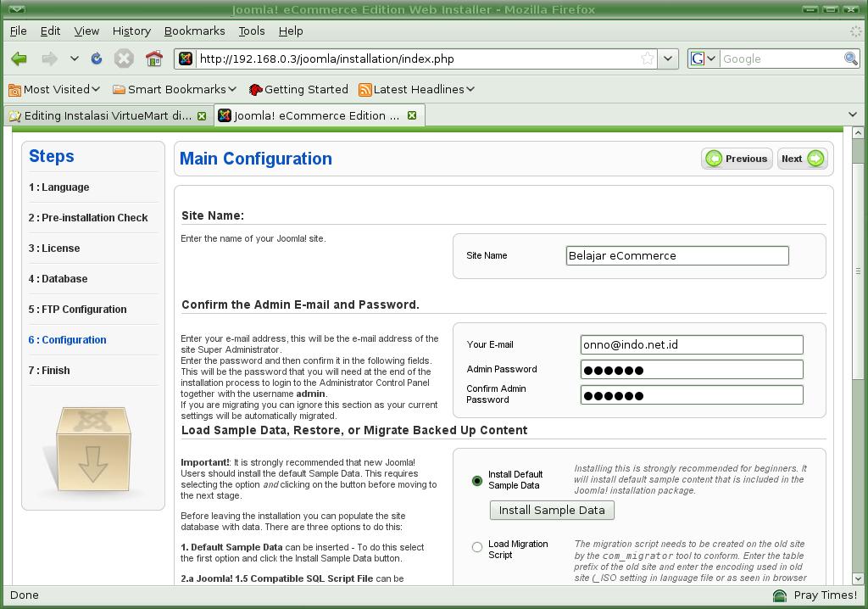This screenshot has width=868, height=609.
Task: Open the URL history dropdown arrow
Action: [668, 59]
